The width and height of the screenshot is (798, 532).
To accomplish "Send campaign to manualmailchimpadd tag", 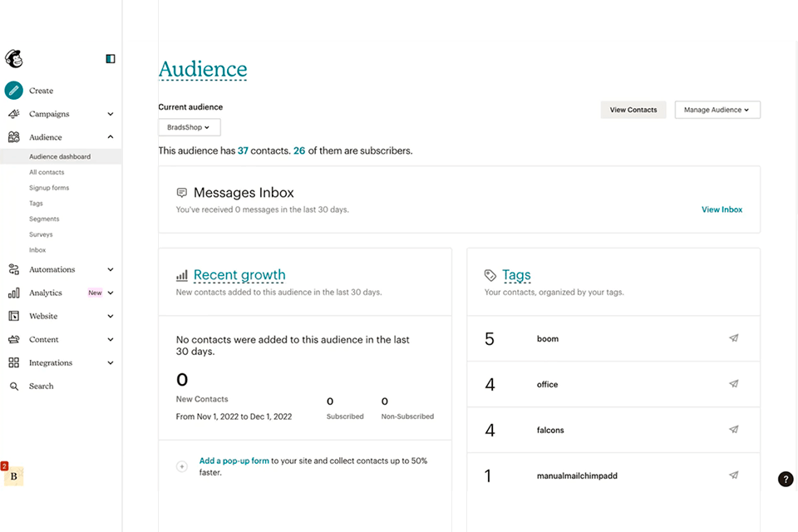I will point(733,475).
